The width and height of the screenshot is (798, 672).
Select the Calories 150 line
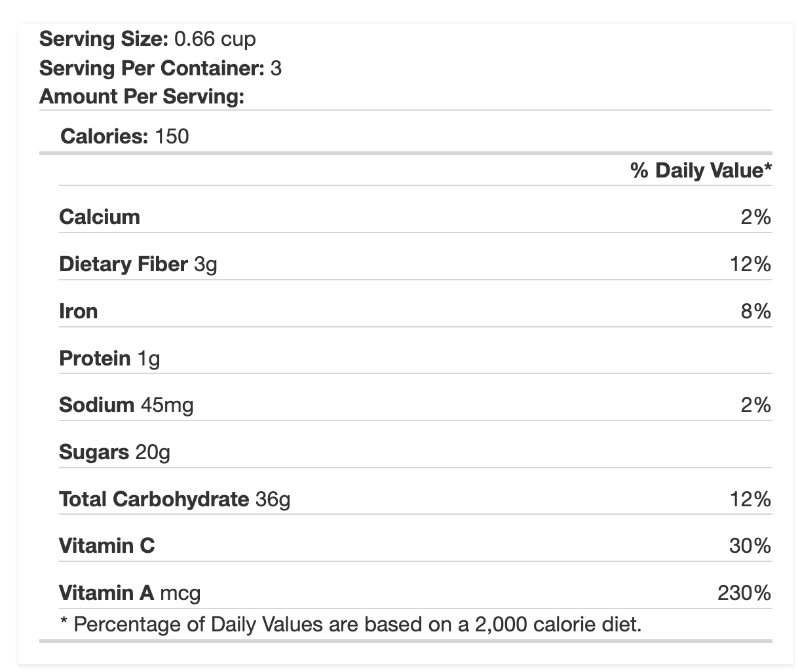(x=124, y=136)
